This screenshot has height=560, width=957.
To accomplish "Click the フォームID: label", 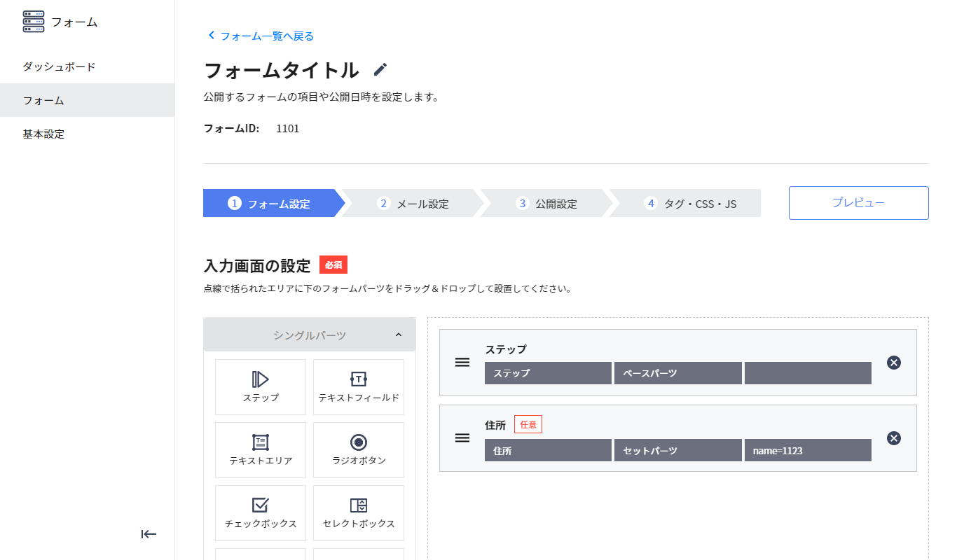I will [x=232, y=128].
